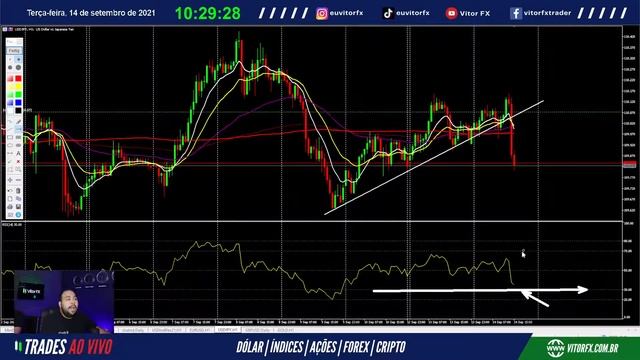640x360 pixels.
Task: Click the floppy disk save icon
Action: coord(18,206)
